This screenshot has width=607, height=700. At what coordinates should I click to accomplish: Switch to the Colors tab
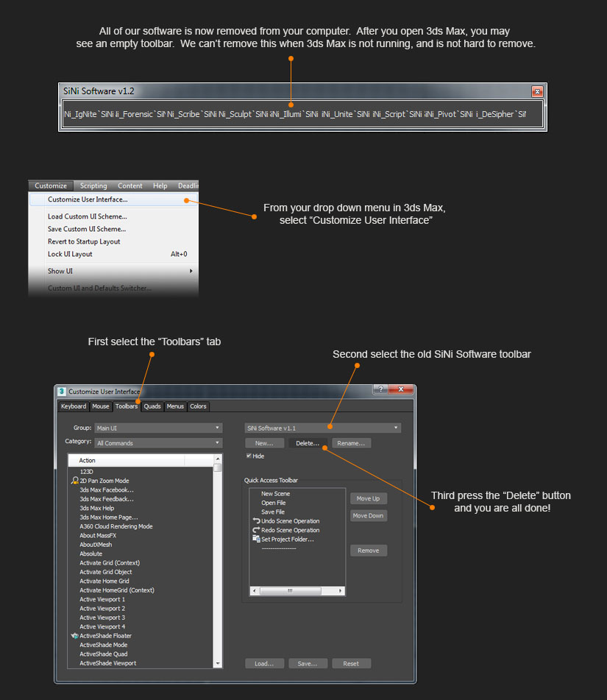pos(198,406)
